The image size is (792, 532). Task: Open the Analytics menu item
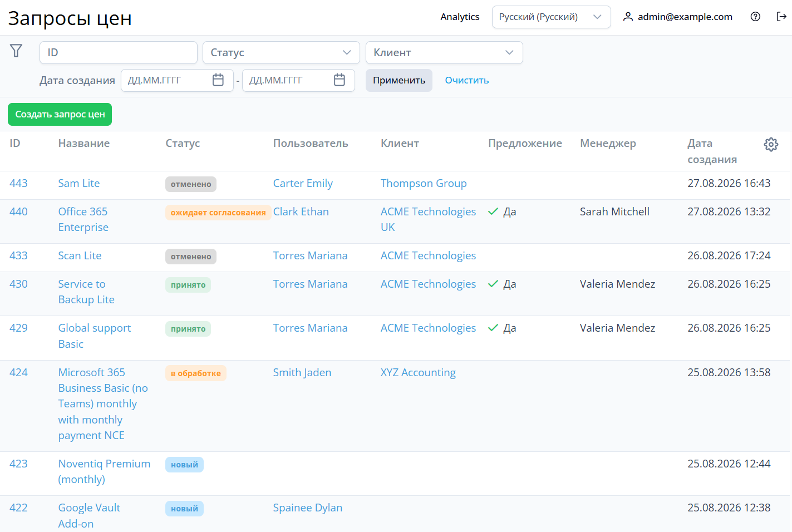click(x=460, y=17)
